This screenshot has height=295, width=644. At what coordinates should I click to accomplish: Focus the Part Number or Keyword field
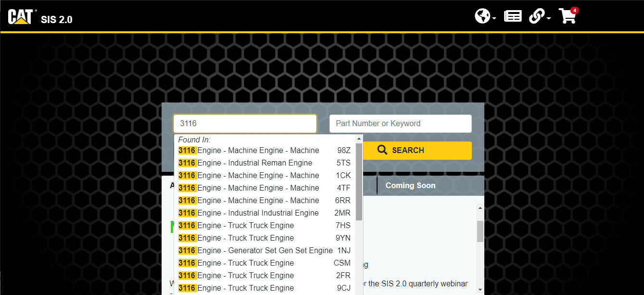(400, 124)
